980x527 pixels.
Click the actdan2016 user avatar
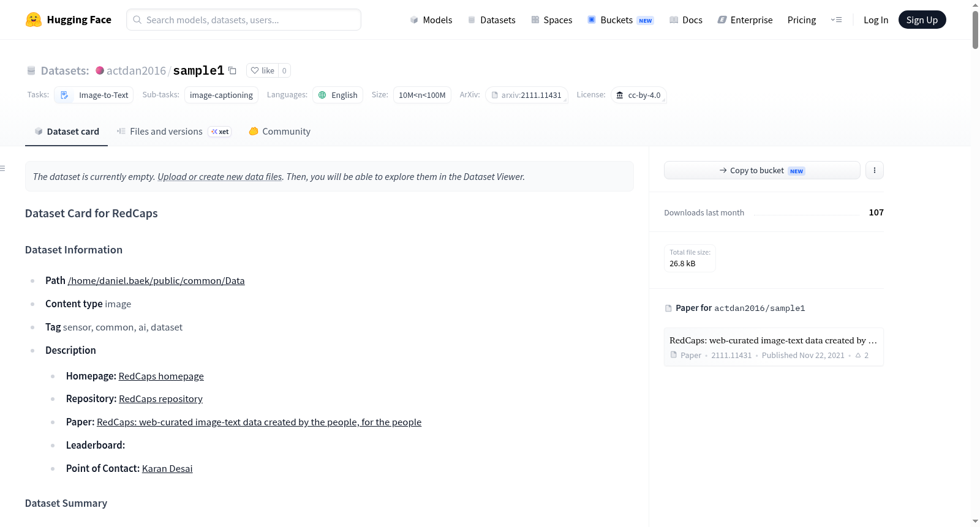coord(100,70)
